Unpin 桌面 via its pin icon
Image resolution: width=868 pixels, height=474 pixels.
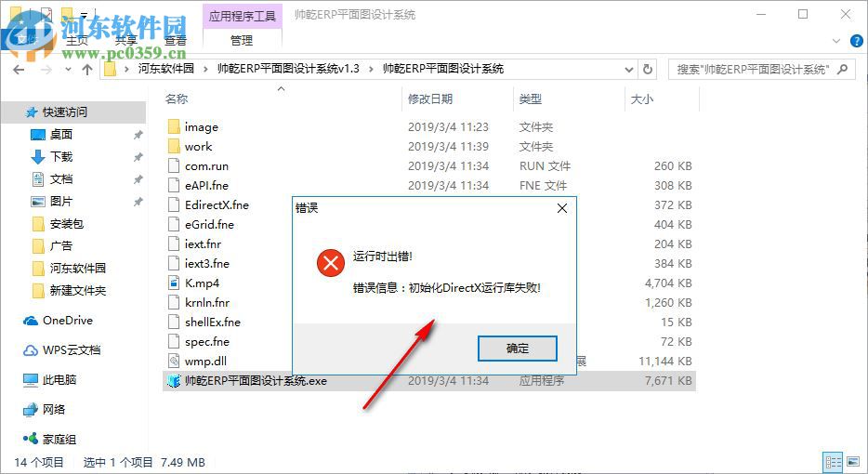coord(138,135)
